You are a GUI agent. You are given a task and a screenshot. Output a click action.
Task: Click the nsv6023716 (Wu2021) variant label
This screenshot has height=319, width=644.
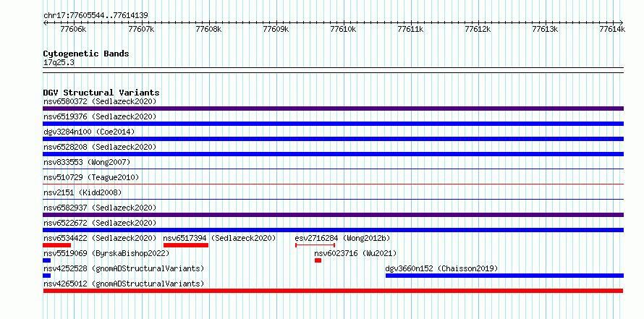coord(355,253)
